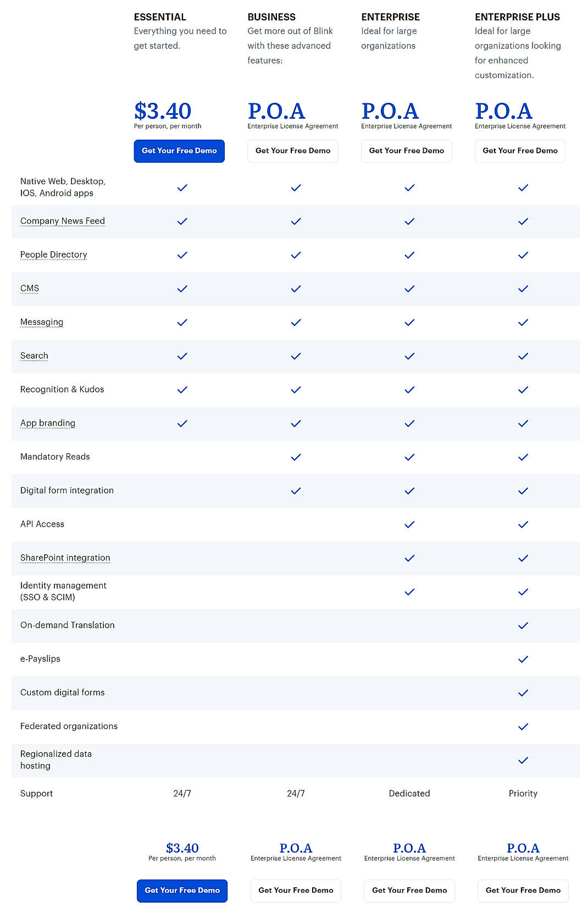Image resolution: width=588 pixels, height=918 pixels.
Task: Click the Business checkmark for Recognition & Kudos
Action: (295, 390)
